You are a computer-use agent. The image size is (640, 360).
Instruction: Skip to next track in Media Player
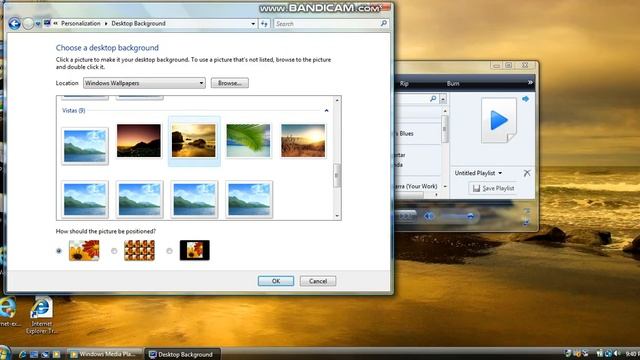click(x=405, y=216)
